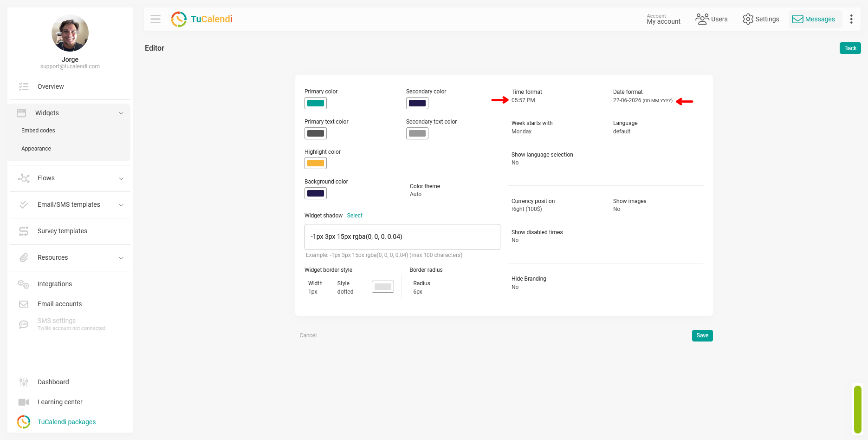
Task: Change border Style dotted value
Action: 345,292
